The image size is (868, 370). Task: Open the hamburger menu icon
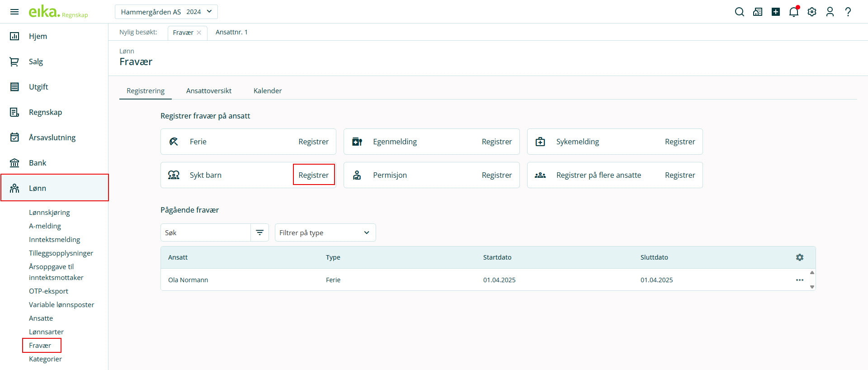point(14,12)
